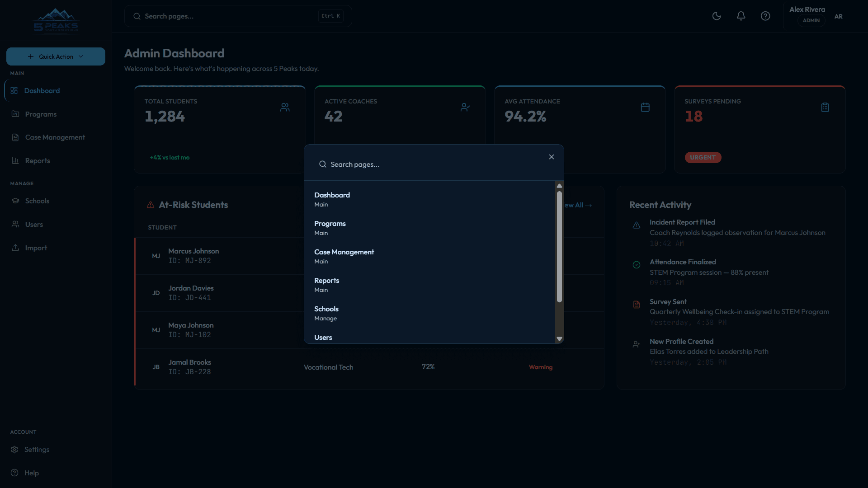This screenshot has width=868, height=488.
Task: Open Settings in sidebar
Action: [56, 450]
